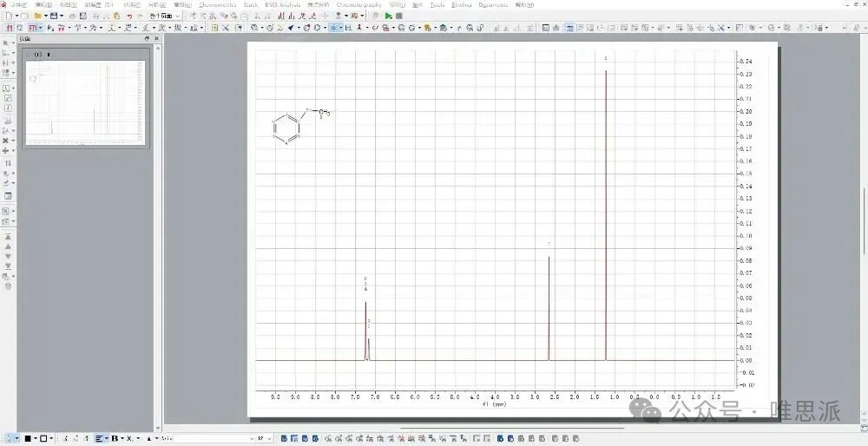The width and height of the screenshot is (868, 446).
Task: Toggle the highlighted FT icon
Action: click(x=33, y=28)
